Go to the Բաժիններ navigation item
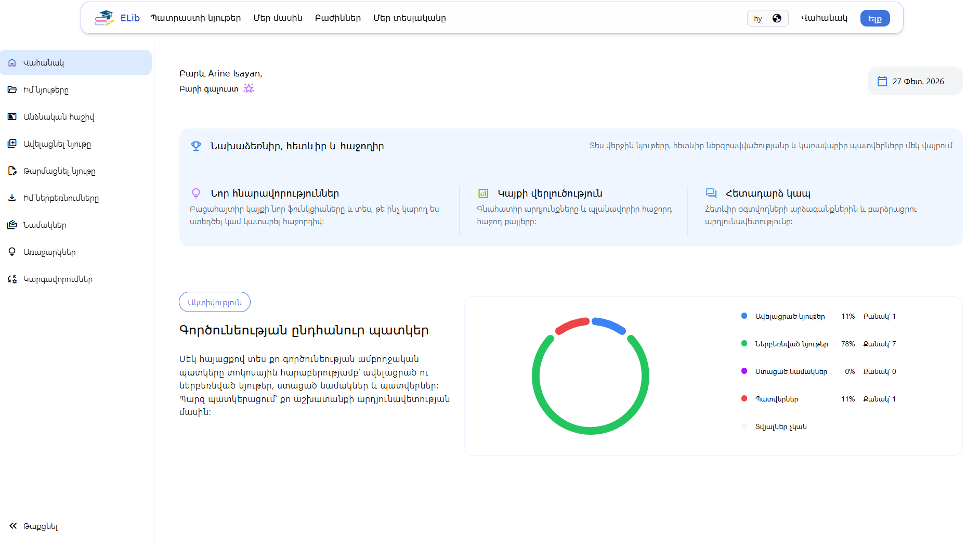 [x=337, y=18]
